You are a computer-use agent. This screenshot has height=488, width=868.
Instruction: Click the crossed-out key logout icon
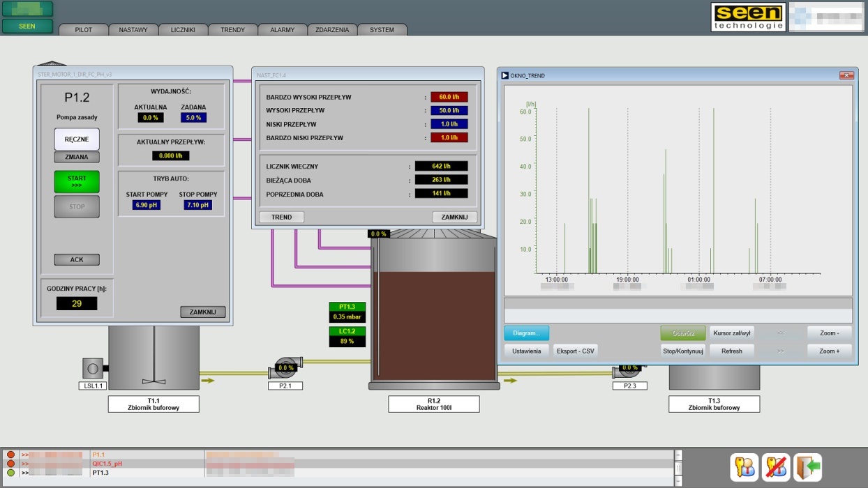(776, 467)
